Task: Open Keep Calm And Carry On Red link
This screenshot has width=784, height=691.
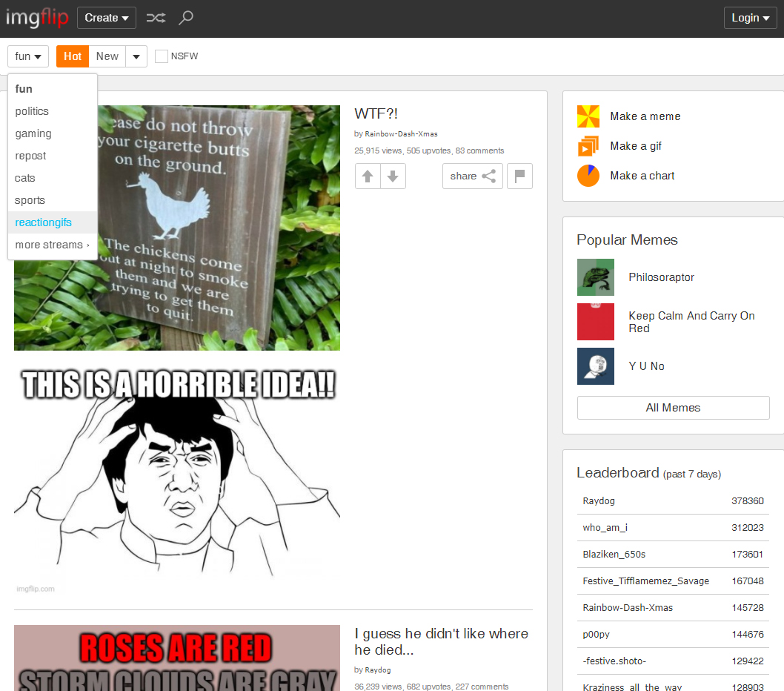Action: pos(691,322)
